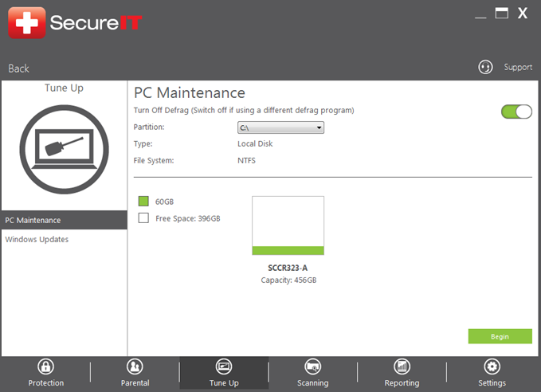Click the 60GB used space label
Screen dimensions: 541x392
(x=164, y=202)
